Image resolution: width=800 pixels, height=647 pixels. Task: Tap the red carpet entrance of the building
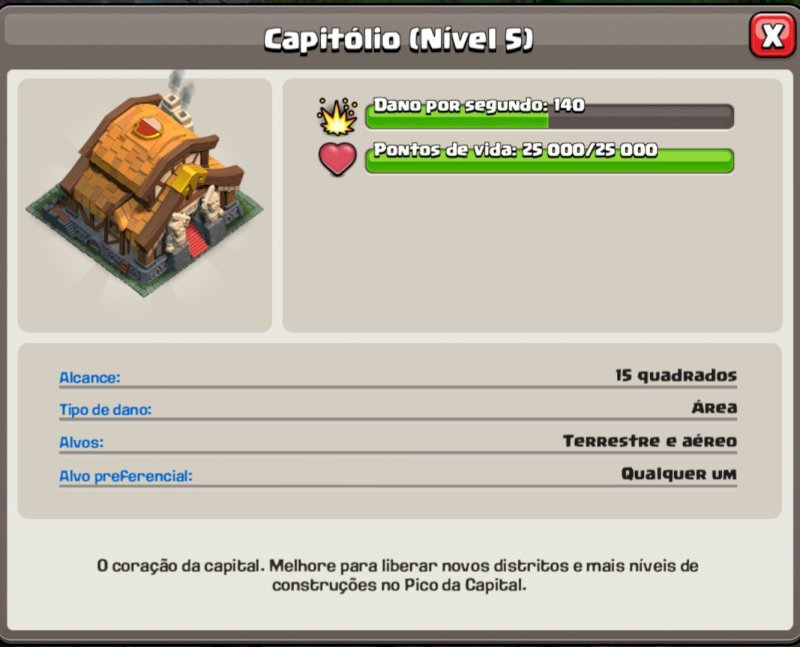tap(194, 240)
